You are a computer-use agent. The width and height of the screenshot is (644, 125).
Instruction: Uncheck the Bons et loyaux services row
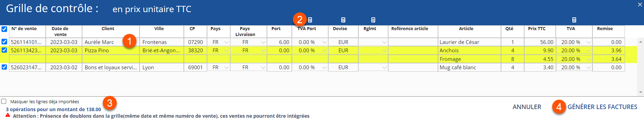click(4, 67)
